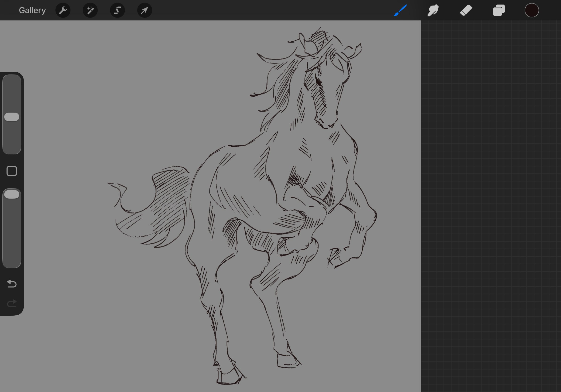561x392 pixels.
Task: Activate the Transform arrow tool
Action: [x=144, y=10]
